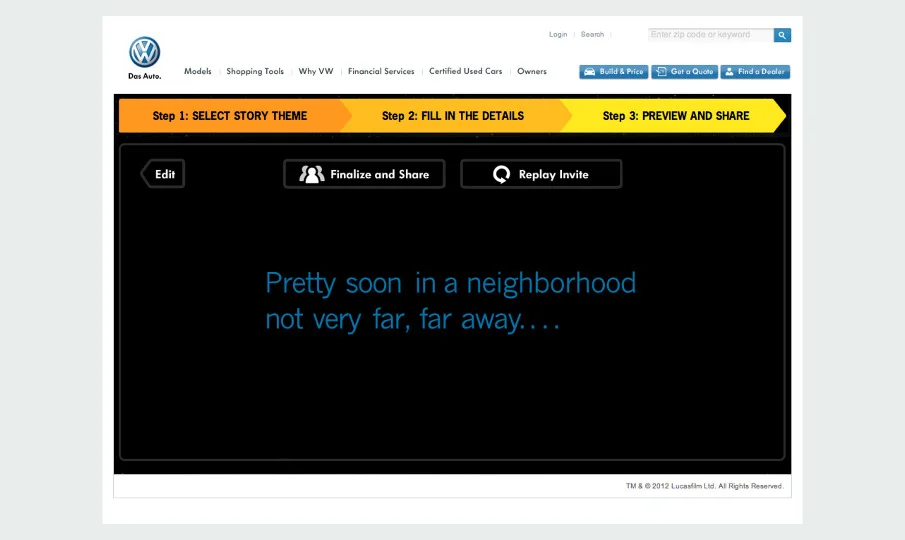
Task: Click the 'Pretty soon in a neighborhood' text
Action: click(x=450, y=283)
